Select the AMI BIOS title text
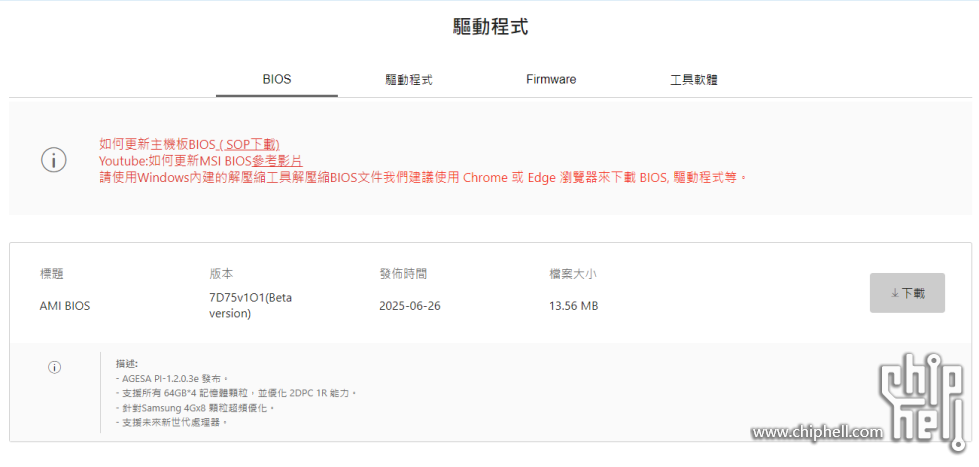979x467 pixels. pyautogui.click(x=65, y=307)
